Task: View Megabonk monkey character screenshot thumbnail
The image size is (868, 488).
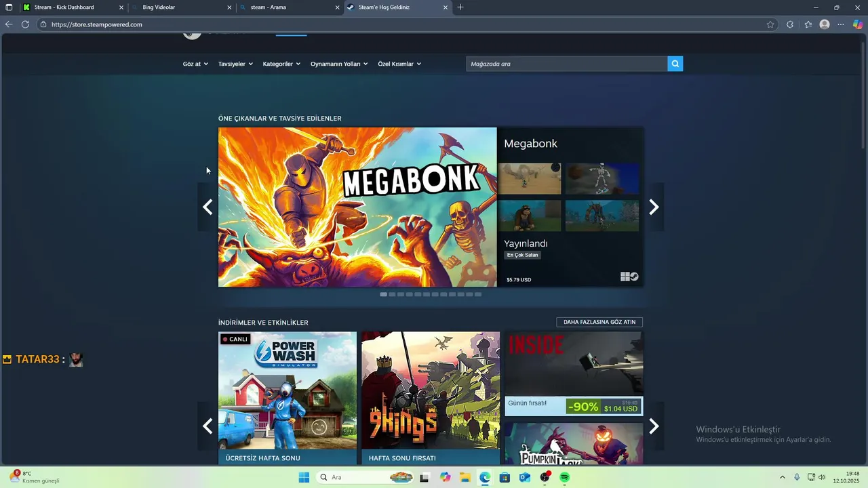Action: [530, 216]
